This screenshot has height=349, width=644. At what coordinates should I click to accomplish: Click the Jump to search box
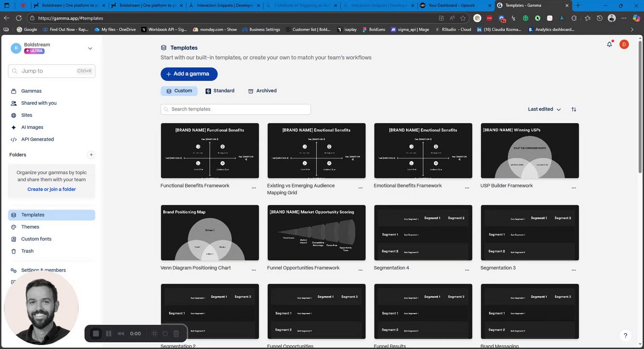[52, 71]
